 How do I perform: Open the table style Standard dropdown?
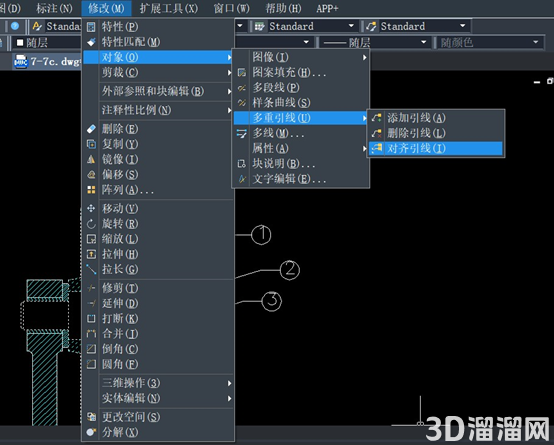pyautogui.click(x=351, y=26)
